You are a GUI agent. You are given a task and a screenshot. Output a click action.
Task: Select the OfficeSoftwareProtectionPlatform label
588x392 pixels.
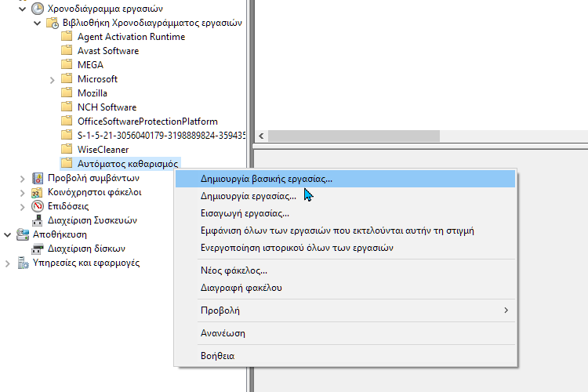click(147, 122)
